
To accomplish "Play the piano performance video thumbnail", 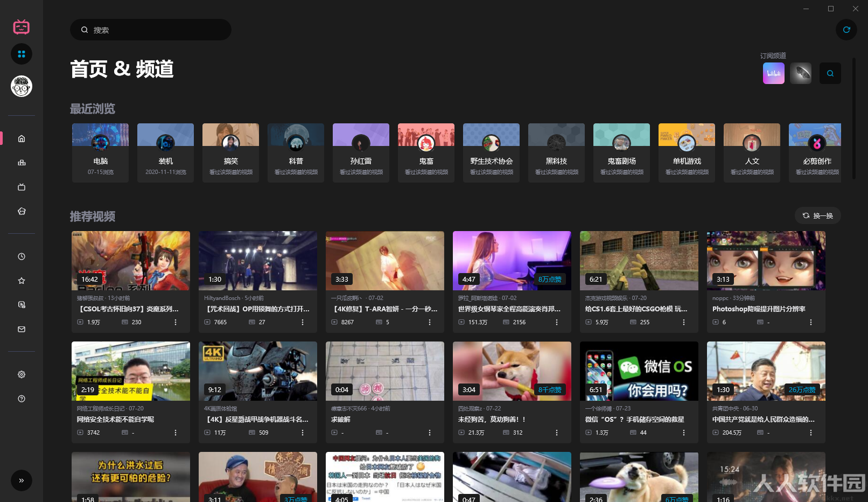I will 512,261.
